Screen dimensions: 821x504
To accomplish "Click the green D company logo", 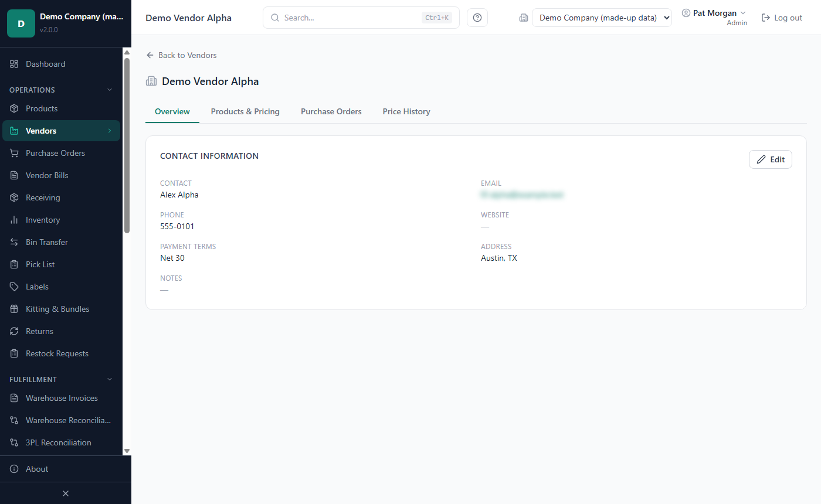I will pyautogui.click(x=21, y=23).
